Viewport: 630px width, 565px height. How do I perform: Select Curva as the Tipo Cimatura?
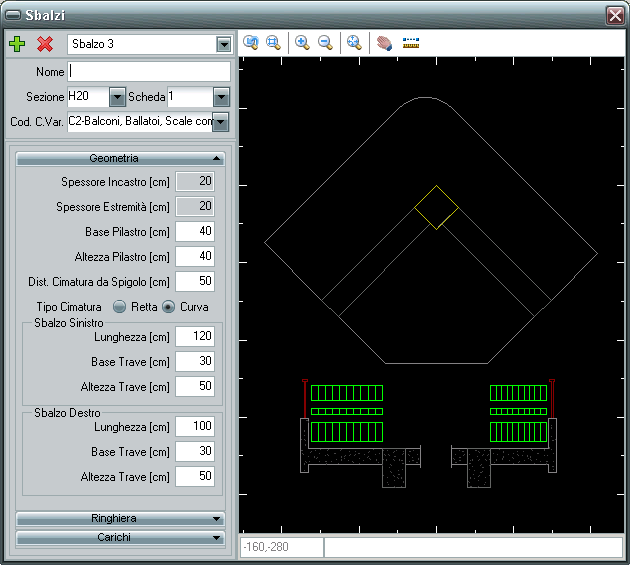168,306
